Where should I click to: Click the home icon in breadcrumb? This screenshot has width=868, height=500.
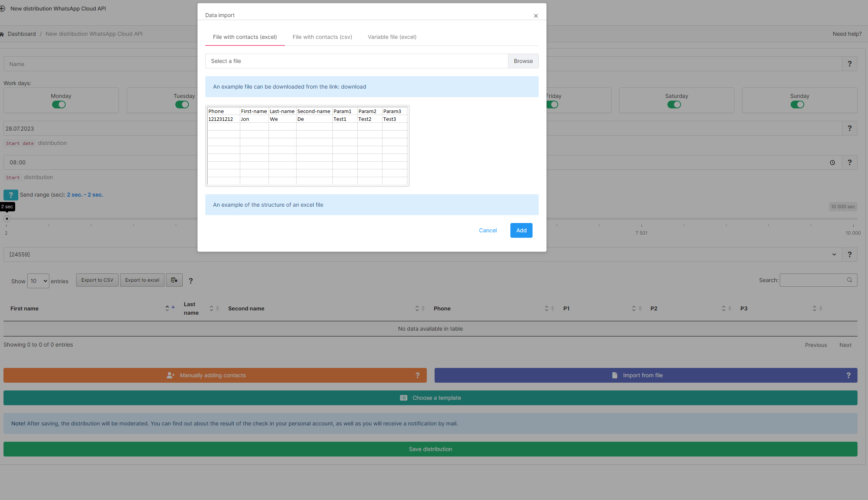pos(2,34)
